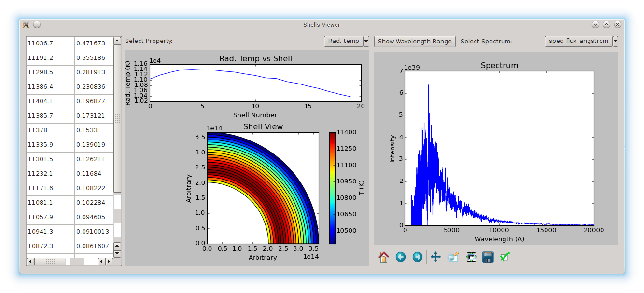
Task: Click the arrow next to Rad. temp
Action: 366,41
